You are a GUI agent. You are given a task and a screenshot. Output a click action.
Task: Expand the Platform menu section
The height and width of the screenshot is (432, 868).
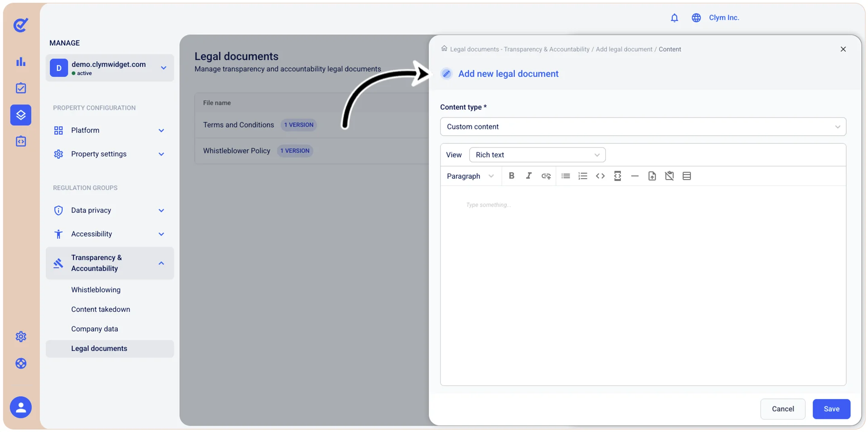[110, 130]
